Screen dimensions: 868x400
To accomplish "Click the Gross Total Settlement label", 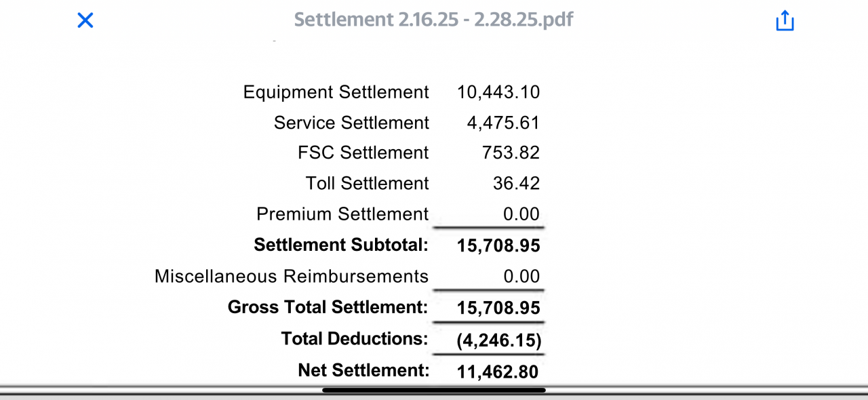I will pyautogui.click(x=328, y=307).
